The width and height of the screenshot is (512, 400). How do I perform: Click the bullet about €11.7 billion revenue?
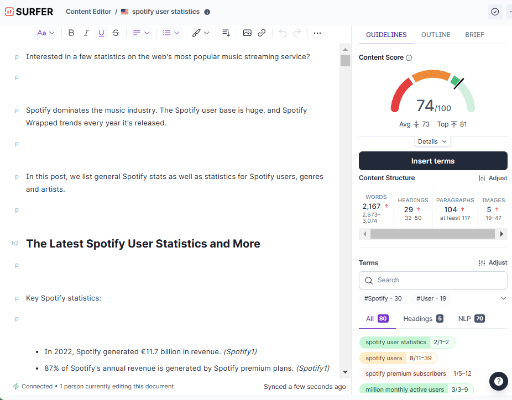(x=151, y=352)
